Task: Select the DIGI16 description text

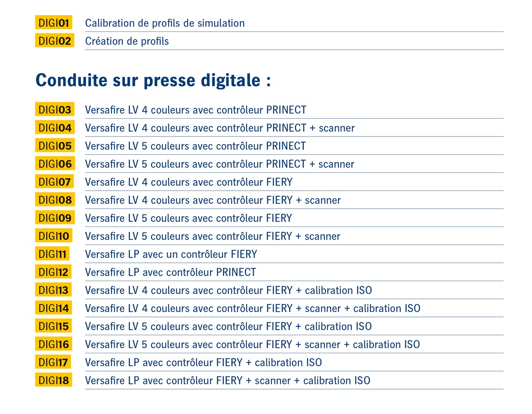Action: coord(253,344)
